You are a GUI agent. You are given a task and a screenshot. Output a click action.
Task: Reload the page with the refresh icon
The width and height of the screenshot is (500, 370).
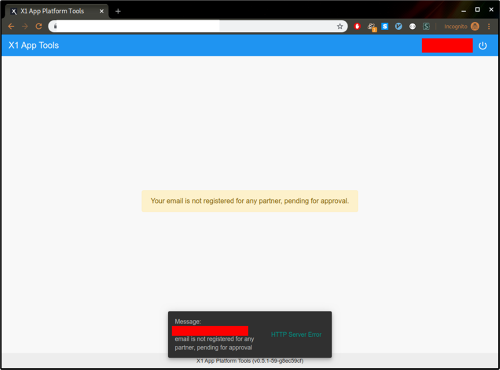39,26
